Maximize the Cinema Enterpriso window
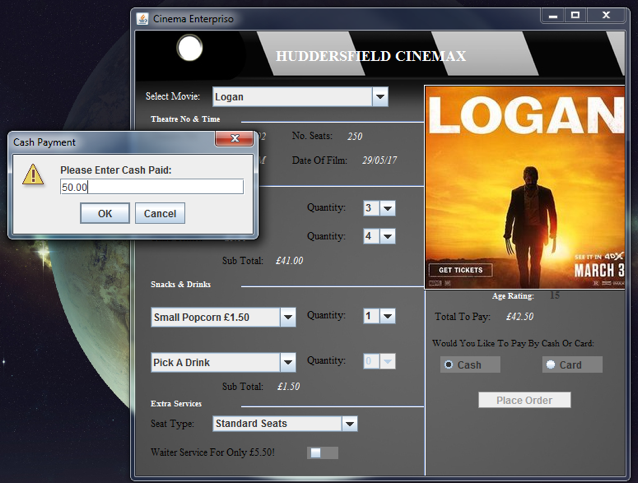Viewport: 638px width, 483px height. (x=575, y=15)
